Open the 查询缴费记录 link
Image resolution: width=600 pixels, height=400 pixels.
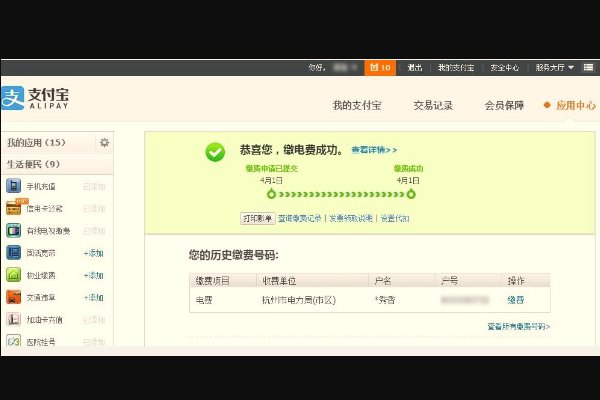pyautogui.click(x=300, y=218)
